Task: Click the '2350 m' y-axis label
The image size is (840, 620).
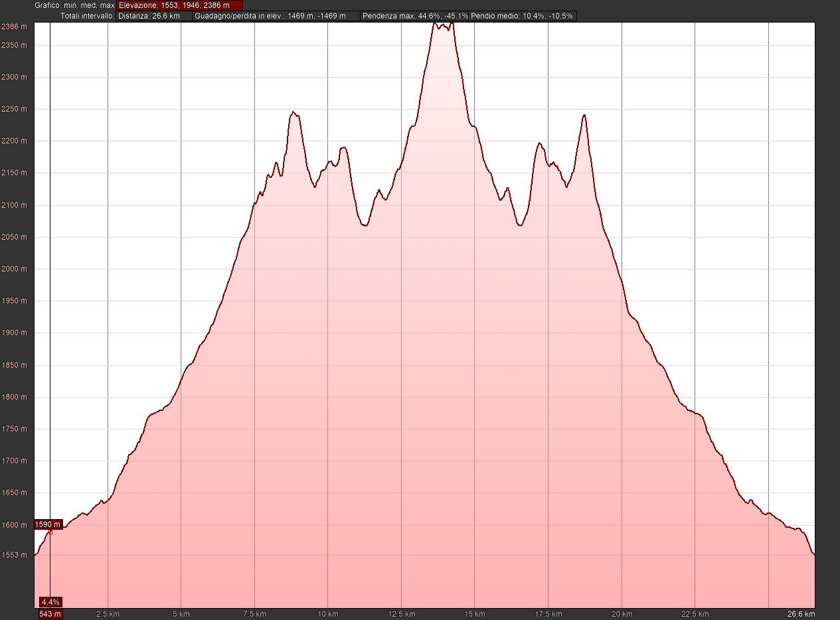Action: (14, 45)
